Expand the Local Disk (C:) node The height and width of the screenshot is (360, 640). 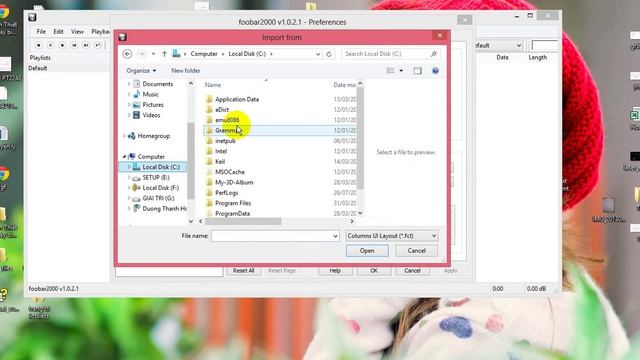point(129,167)
